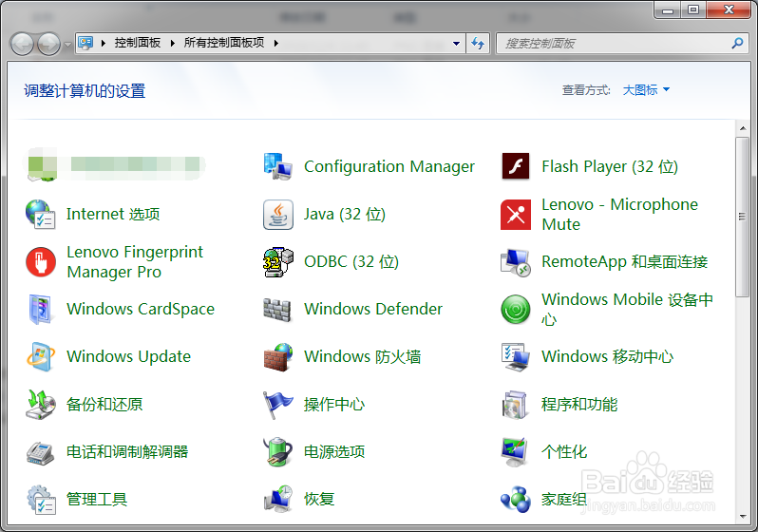Click the 备份和还原 icon

click(41, 405)
